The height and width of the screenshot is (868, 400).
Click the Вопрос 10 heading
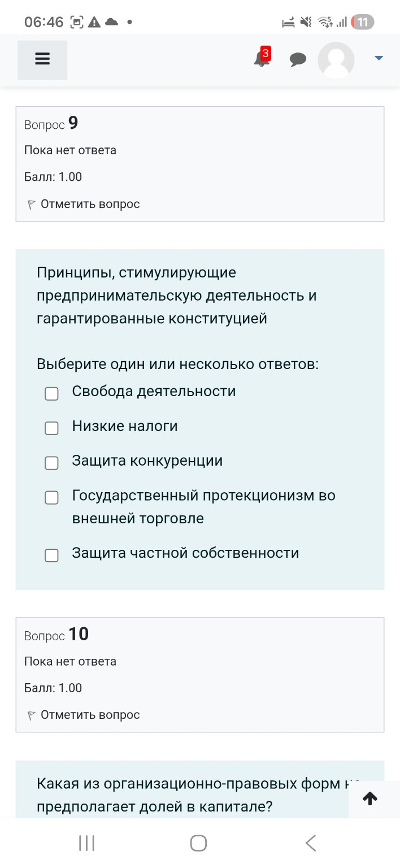(56, 634)
